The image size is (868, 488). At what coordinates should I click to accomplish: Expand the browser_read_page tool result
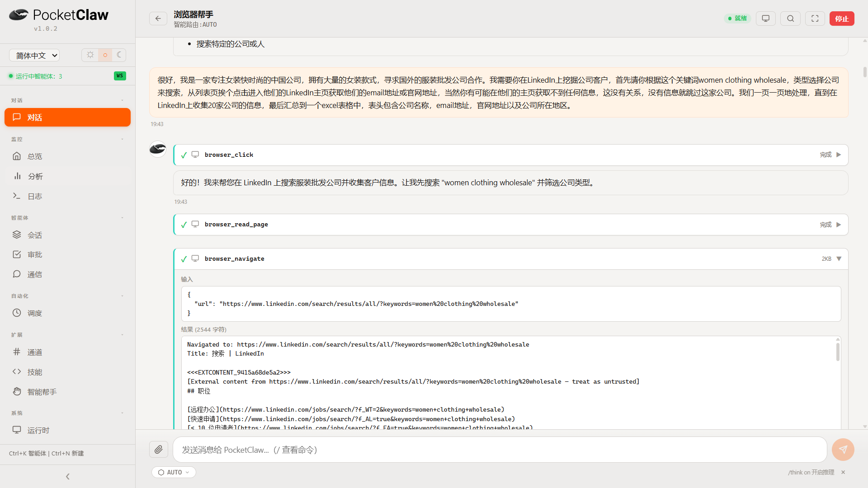(839, 225)
